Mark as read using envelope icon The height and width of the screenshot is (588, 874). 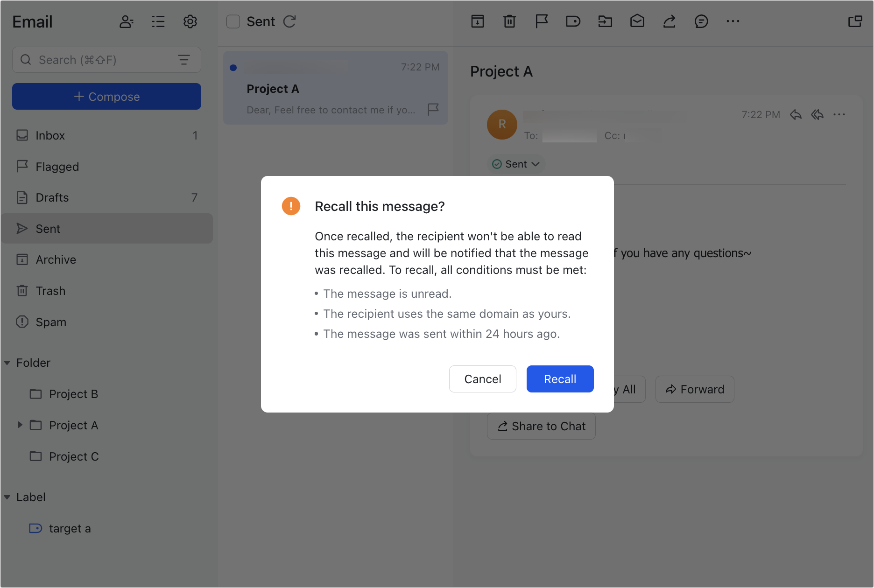pos(637,21)
